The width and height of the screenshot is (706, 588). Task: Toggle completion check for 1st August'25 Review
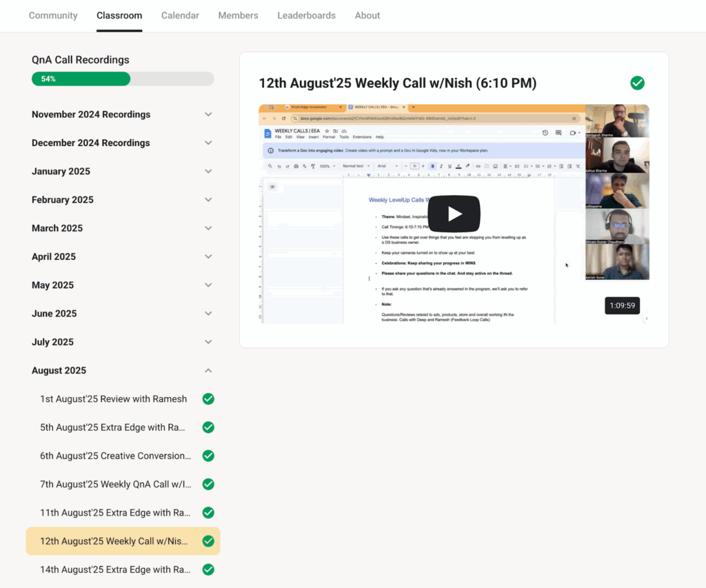click(x=208, y=399)
